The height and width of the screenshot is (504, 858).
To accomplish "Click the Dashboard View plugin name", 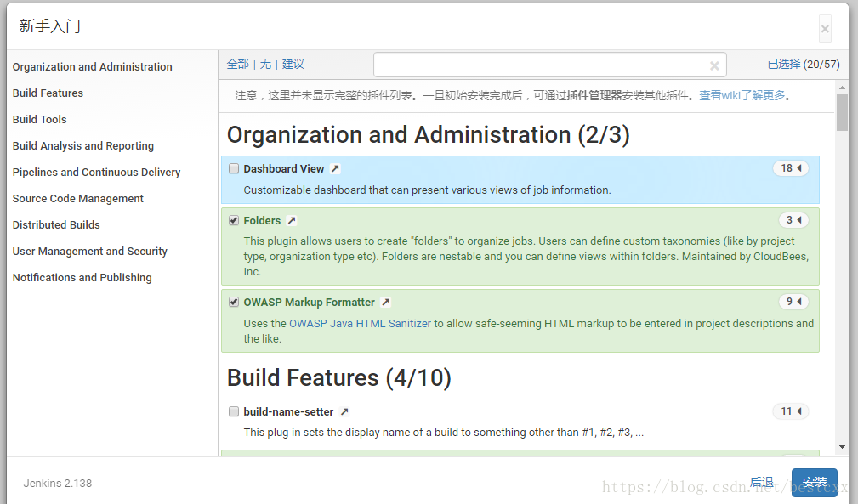I will click(284, 169).
